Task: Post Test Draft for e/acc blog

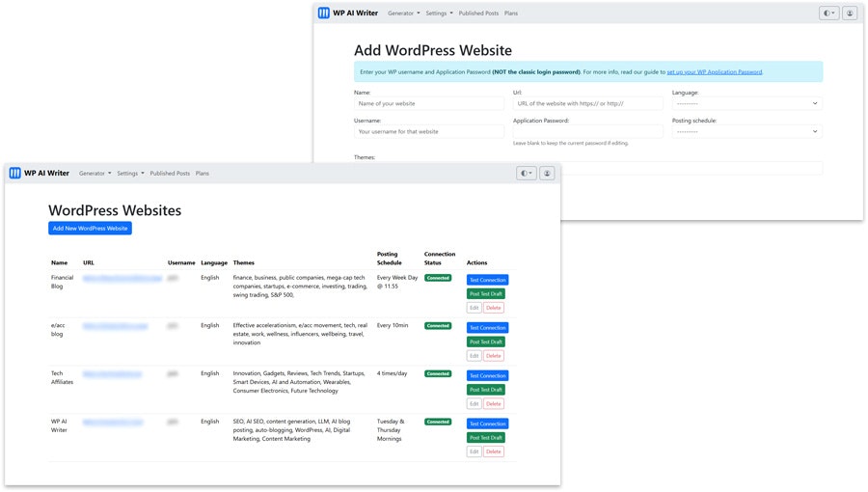Action: click(x=485, y=342)
